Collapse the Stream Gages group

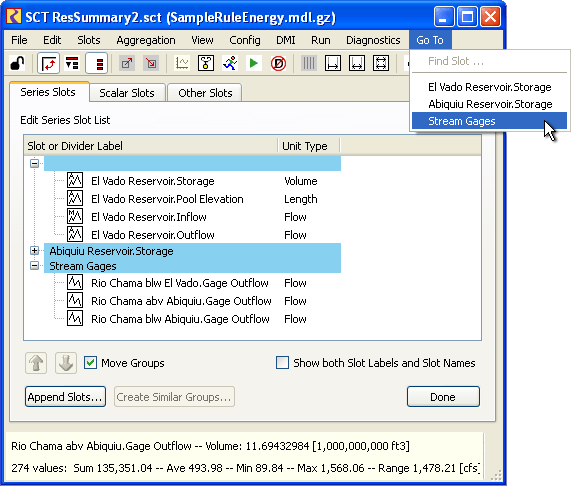coord(35,266)
